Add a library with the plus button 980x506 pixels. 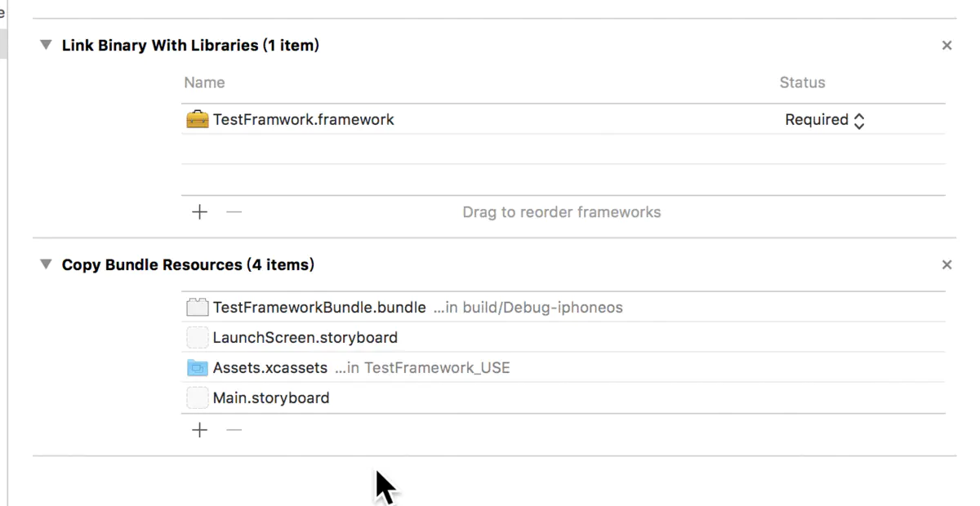pyautogui.click(x=199, y=212)
